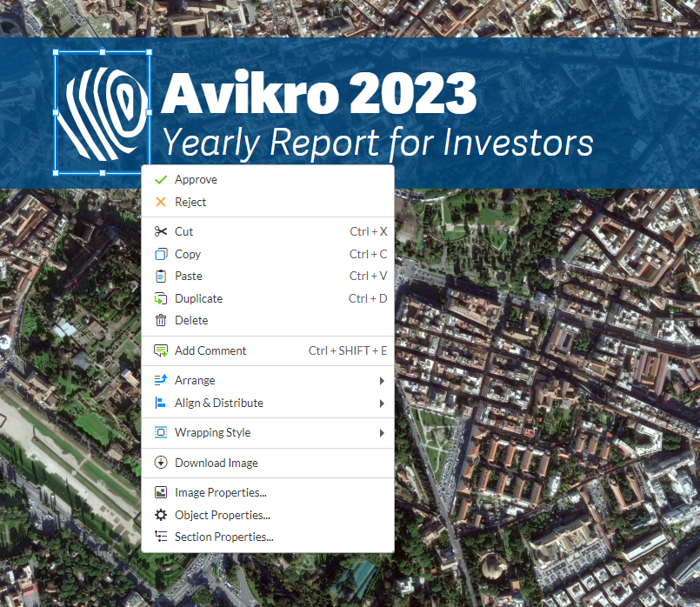This screenshot has width=700, height=607.
Task: Choose Add Comment from the menu
Action: (268, 350)
